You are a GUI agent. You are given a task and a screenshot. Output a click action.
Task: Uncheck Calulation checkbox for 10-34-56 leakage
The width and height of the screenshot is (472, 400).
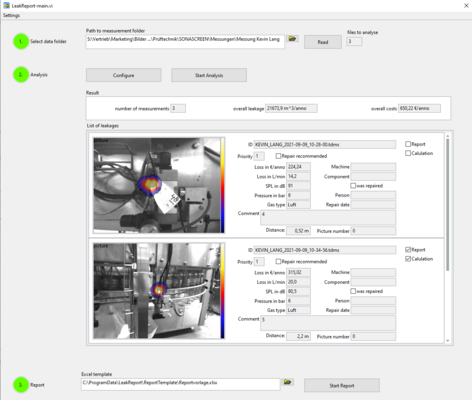[408, 259]
